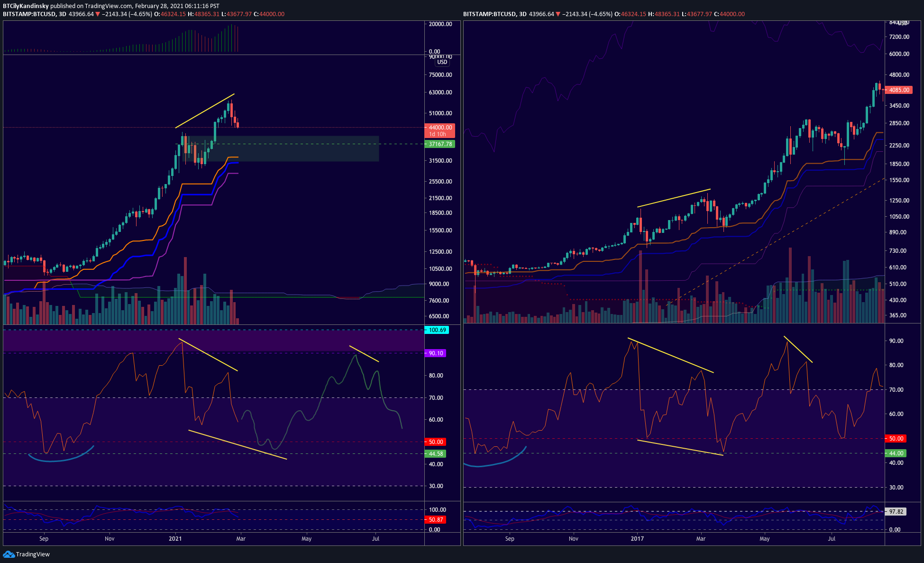This screenshot has width=924, height=563.
Task: Click the green 44.58 RSI level label
Action: point(436,454)
